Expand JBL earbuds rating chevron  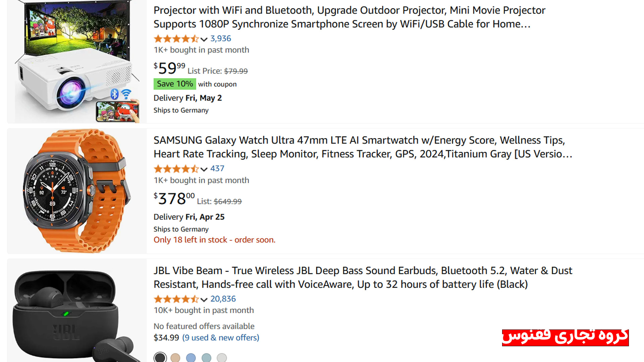tap(204, 300)
